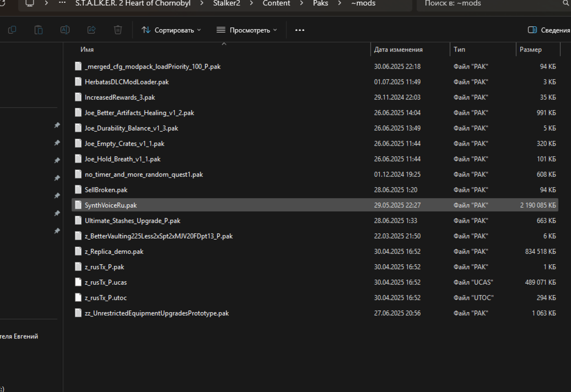Open the Просмотреть view dropdown
Image resolution: width=571 pixels, height=392 pixels.
tap(247, 30)
